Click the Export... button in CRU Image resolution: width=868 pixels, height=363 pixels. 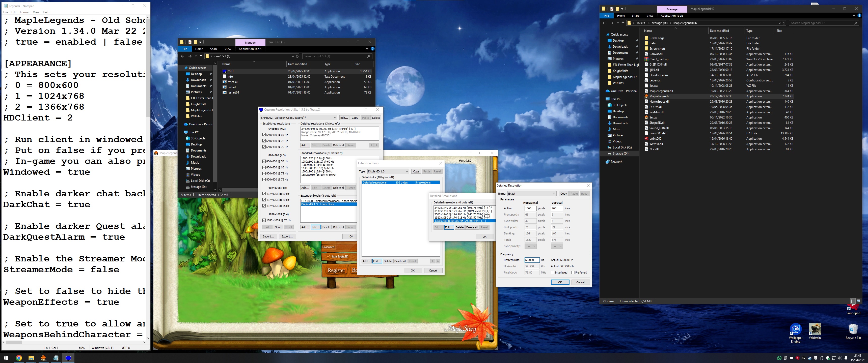click(x=287, y=236)
